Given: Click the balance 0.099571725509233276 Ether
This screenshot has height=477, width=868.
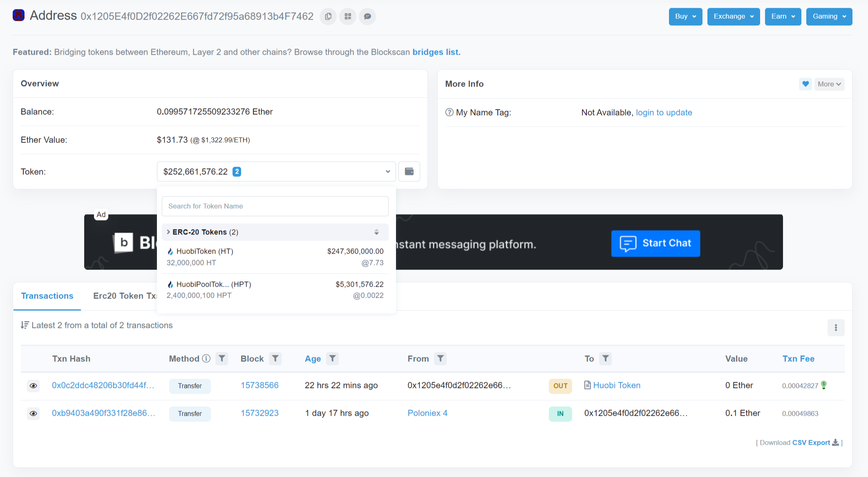Looking at the screenshot, I should tap(215, 111).
